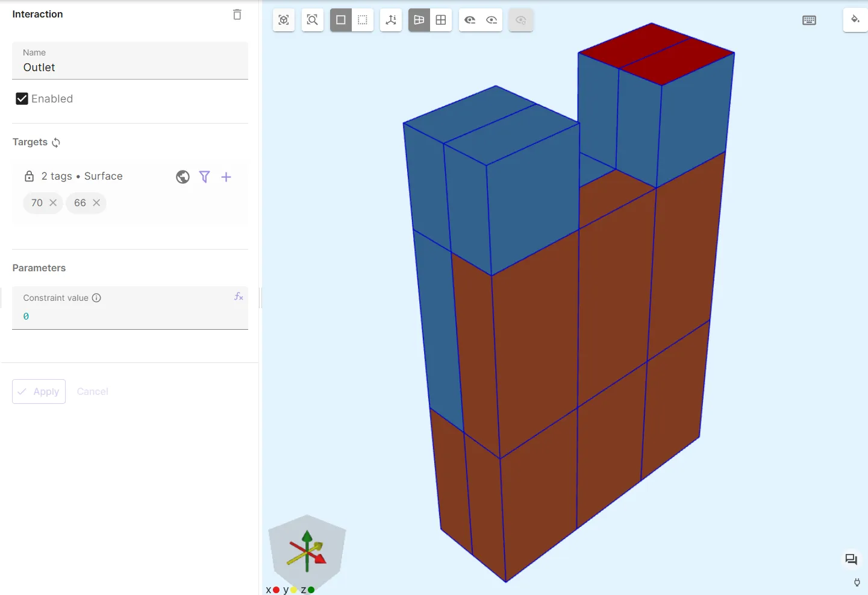Remove tag 70 from targets

(x=53, y=203)
